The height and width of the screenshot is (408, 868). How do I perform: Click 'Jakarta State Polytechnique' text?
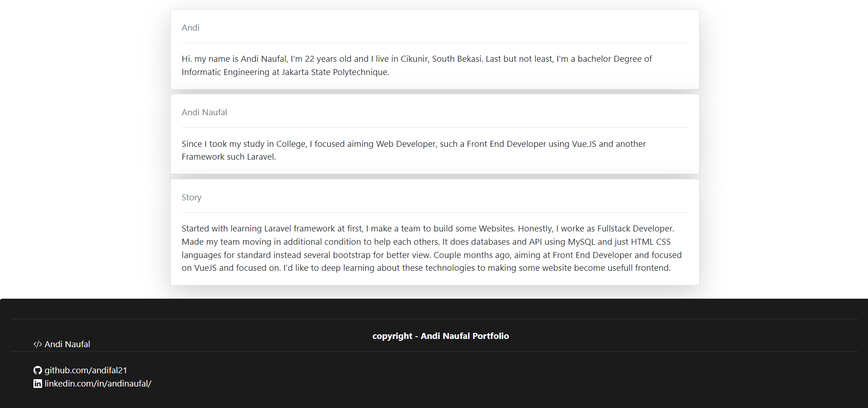pos(334,72)
